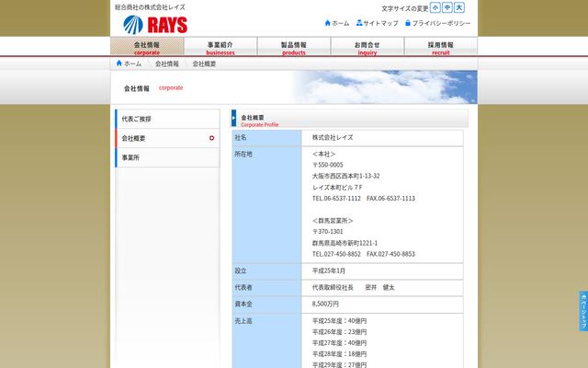Click the lock icon beside privacy policy

[408, 23]
